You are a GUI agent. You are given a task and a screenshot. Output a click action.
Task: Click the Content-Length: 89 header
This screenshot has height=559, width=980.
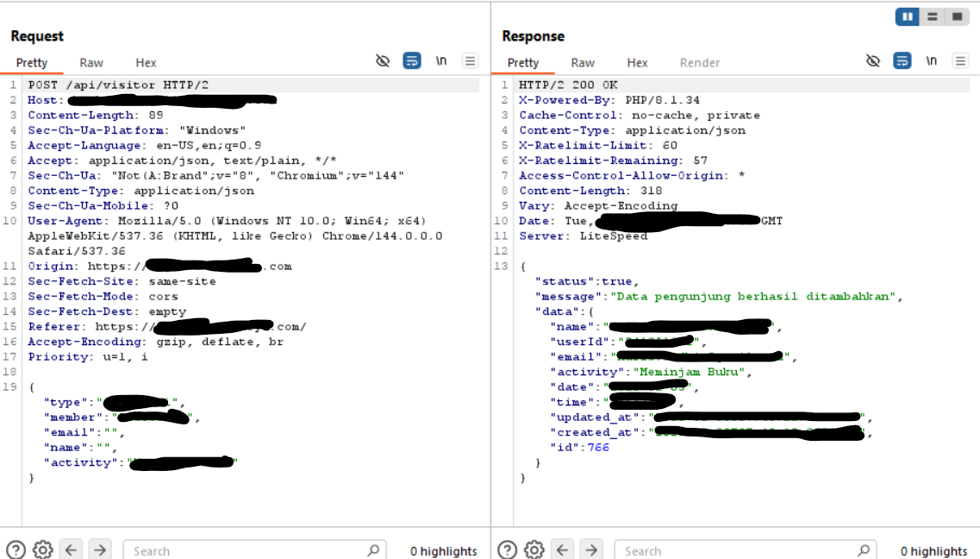coord(95,115)
